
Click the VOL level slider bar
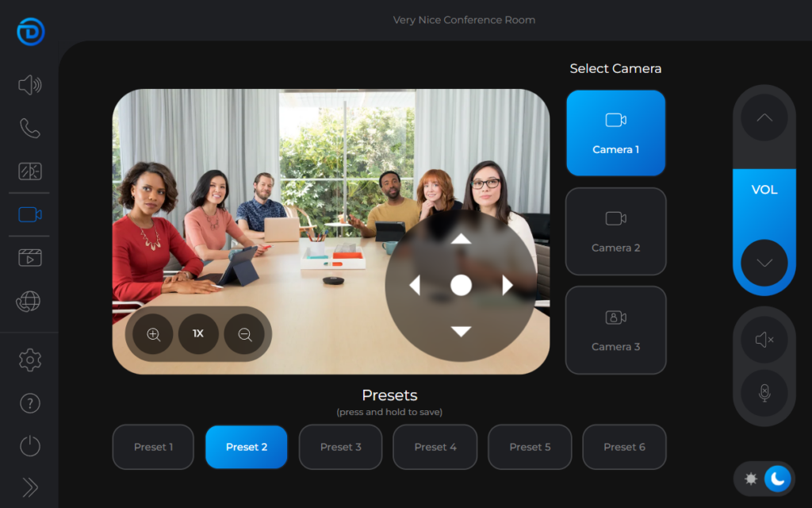(764, 190)
